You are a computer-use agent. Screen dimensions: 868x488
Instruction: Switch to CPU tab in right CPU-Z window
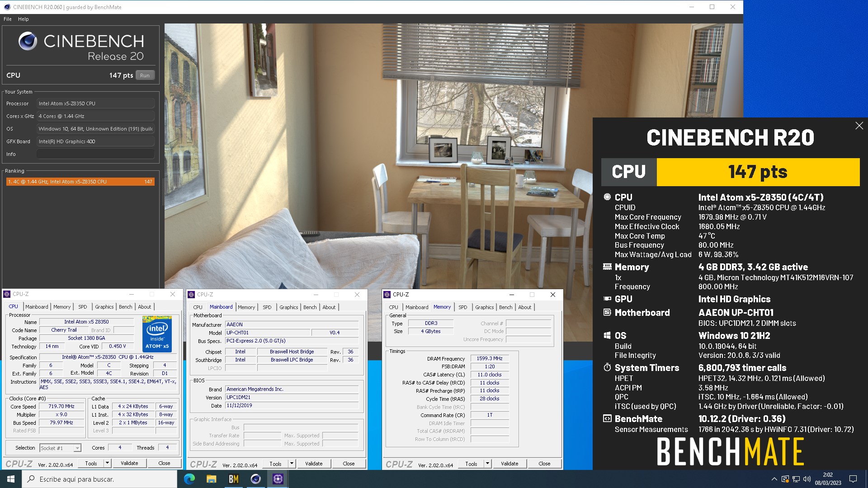(394, 307)
